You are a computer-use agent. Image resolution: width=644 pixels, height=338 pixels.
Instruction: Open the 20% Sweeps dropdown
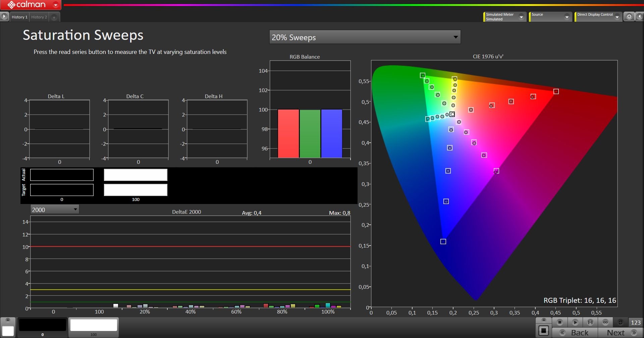click(x=365, y=37)
